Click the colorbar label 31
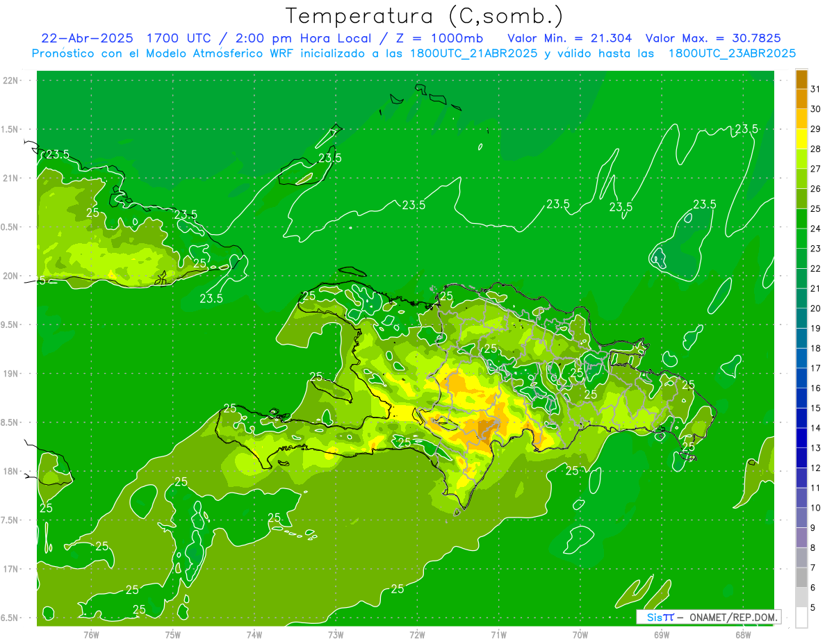 pos(816,89)
